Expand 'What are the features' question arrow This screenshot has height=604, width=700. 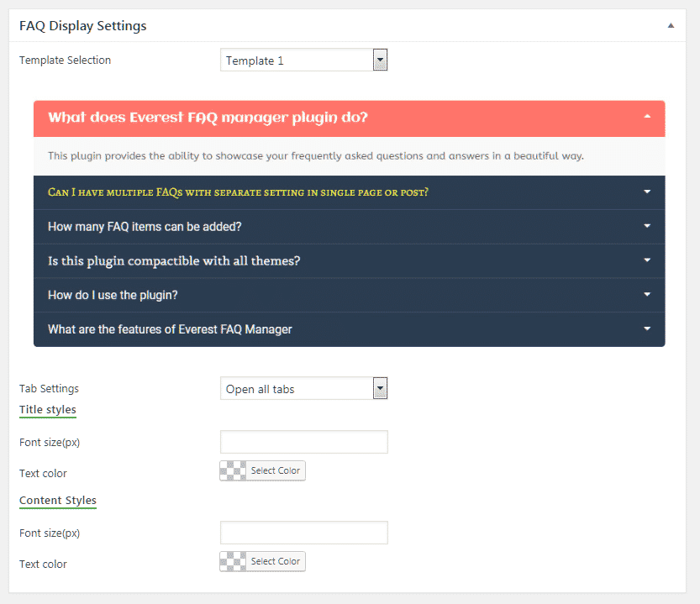[x=647, y=328]
